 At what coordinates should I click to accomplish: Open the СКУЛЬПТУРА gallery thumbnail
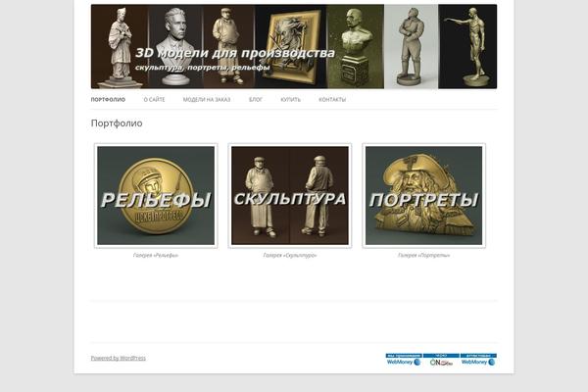(290, 195)
